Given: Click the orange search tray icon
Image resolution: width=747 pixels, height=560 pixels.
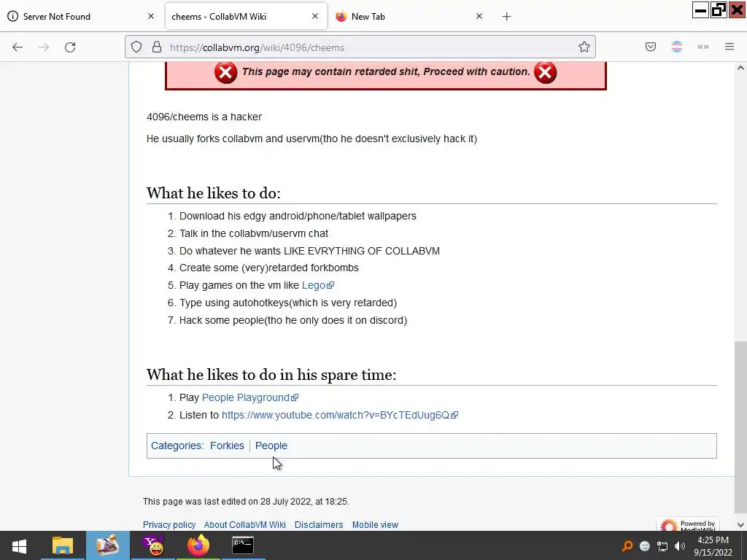Looking at the screenshot, I should point(627,545).
